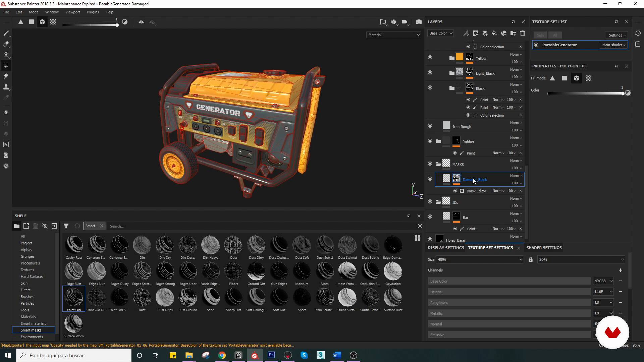644x362 pixels.
Task: Hide the Yellow layer
Action: click(x=430, y=57)
